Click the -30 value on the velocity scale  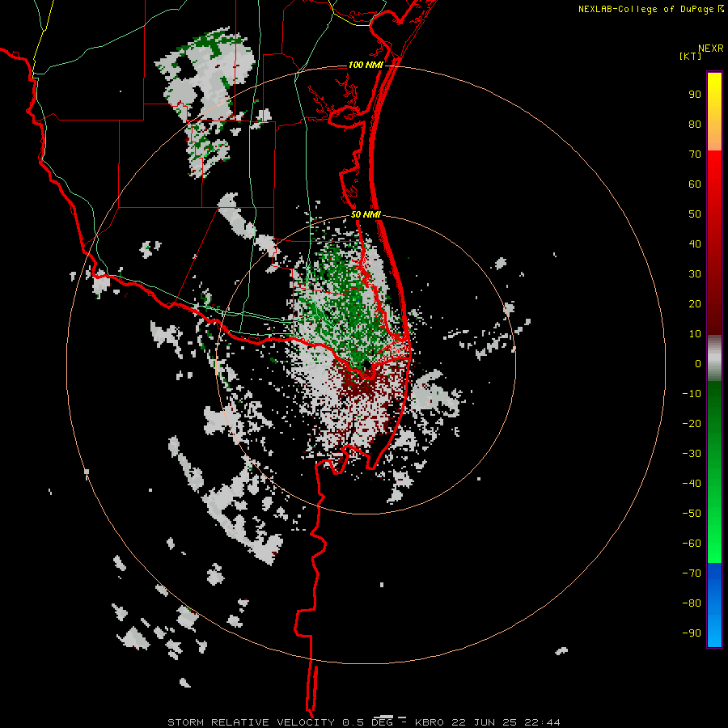tap(692, 454)
